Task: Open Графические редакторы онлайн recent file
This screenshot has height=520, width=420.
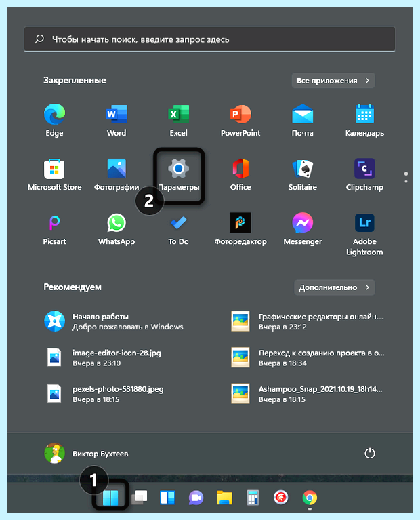Action: pos(308,321)
